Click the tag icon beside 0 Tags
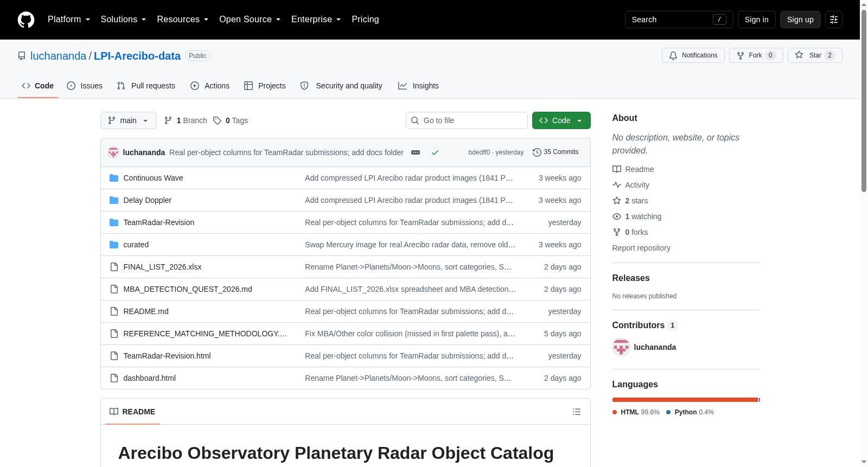 217,120
